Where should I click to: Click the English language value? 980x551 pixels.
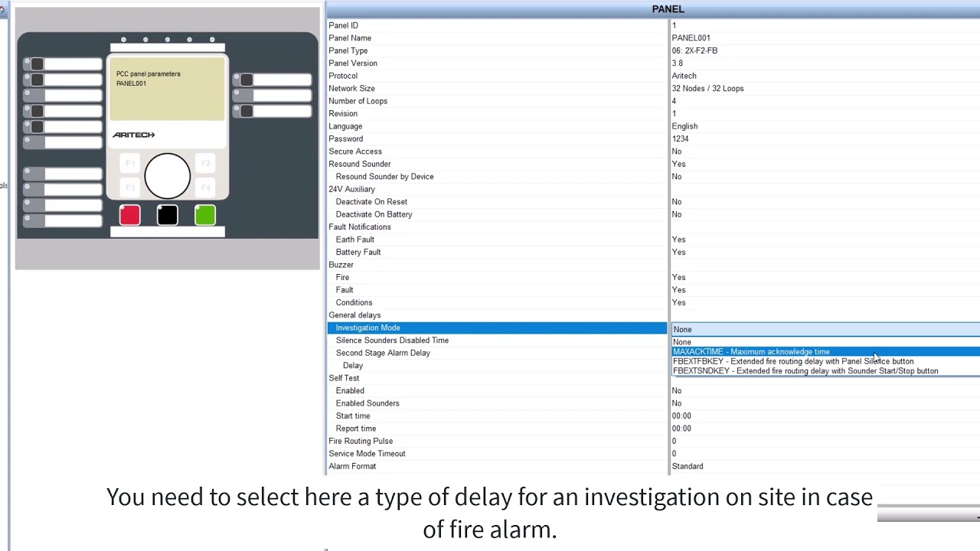[x=684, y=126]
